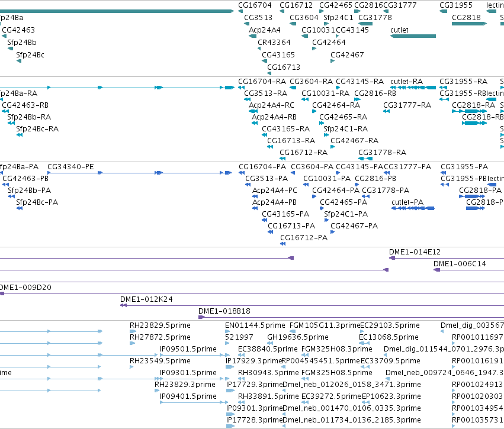The image size is (504, 429).
Task: Click the Sfp24C1 gene label
Action: click(x=338, y=17)
